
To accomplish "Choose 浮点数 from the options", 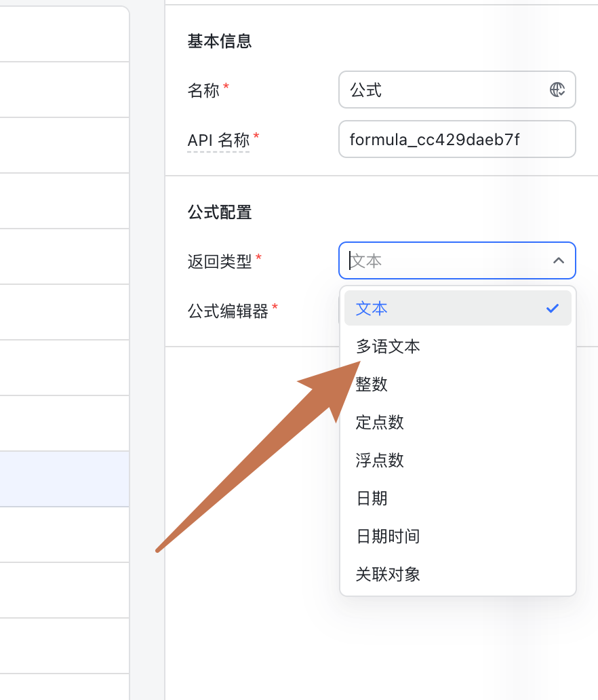I will (458, 461).
